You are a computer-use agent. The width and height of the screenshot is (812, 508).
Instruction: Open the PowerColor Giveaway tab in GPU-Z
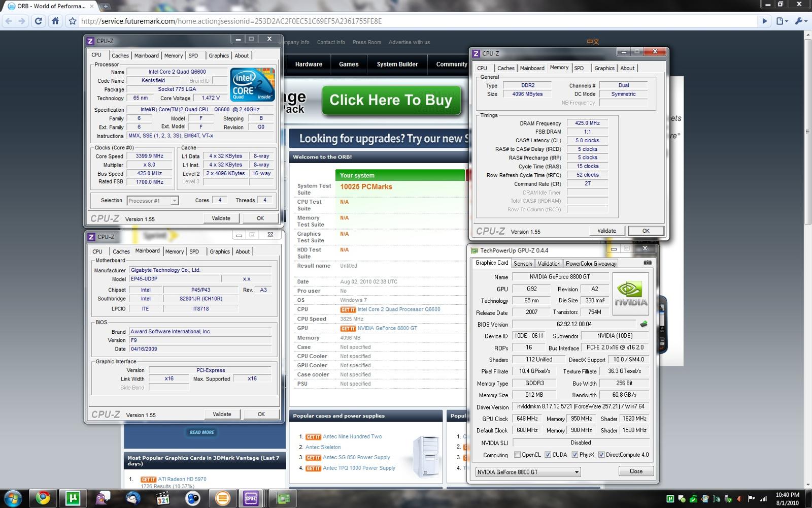point(591,264)
